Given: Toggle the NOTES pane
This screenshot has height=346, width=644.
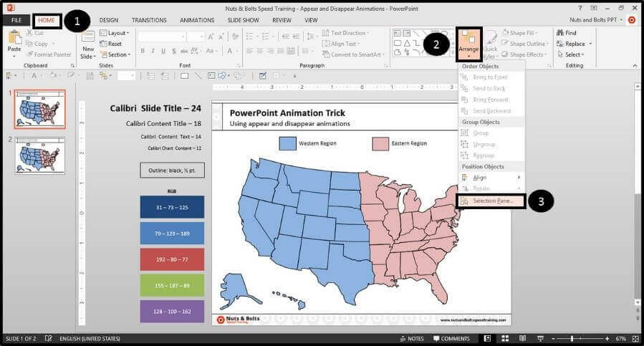Looking at the screenshot, I should (x=412, y=339).
